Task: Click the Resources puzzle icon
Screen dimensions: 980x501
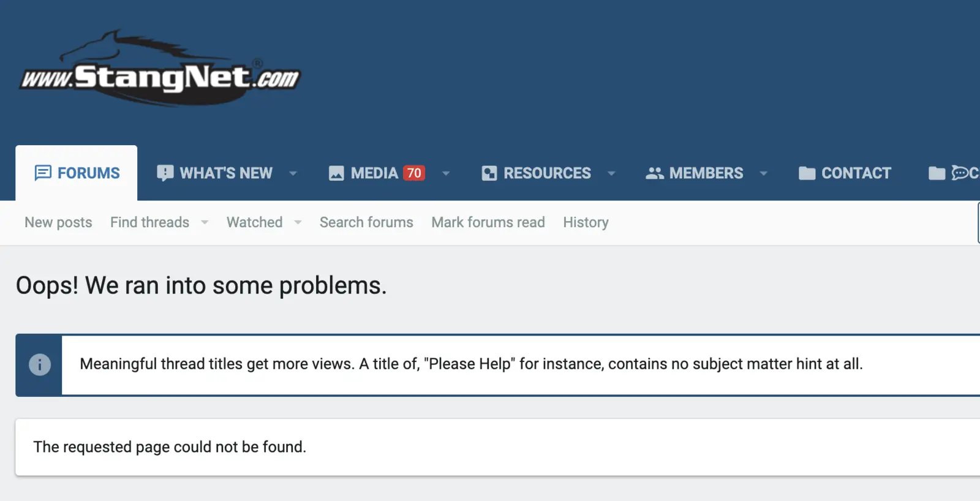Action: pyautogui.click(x=489, y=173)
